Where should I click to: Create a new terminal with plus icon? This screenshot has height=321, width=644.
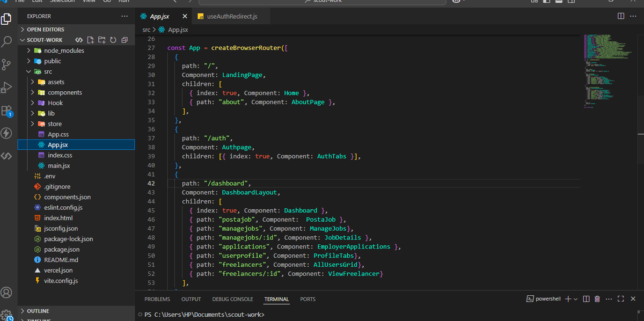[x=568, y=299]
